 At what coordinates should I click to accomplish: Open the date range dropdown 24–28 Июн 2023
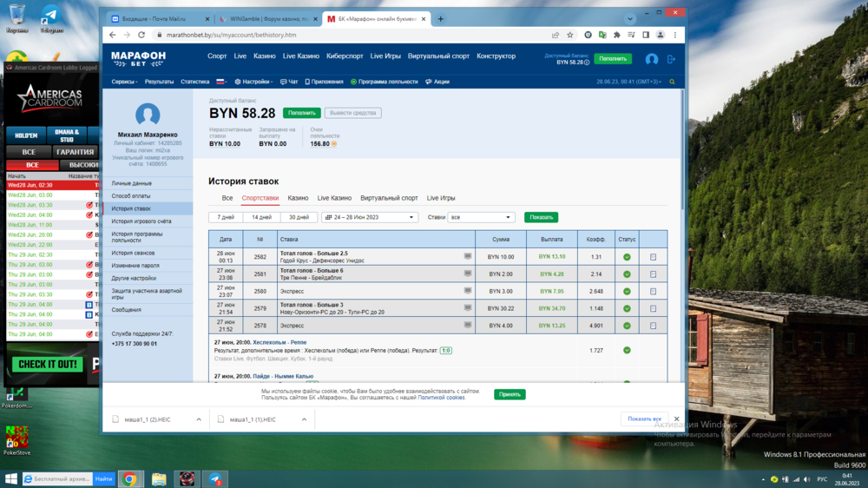point(370,217)
